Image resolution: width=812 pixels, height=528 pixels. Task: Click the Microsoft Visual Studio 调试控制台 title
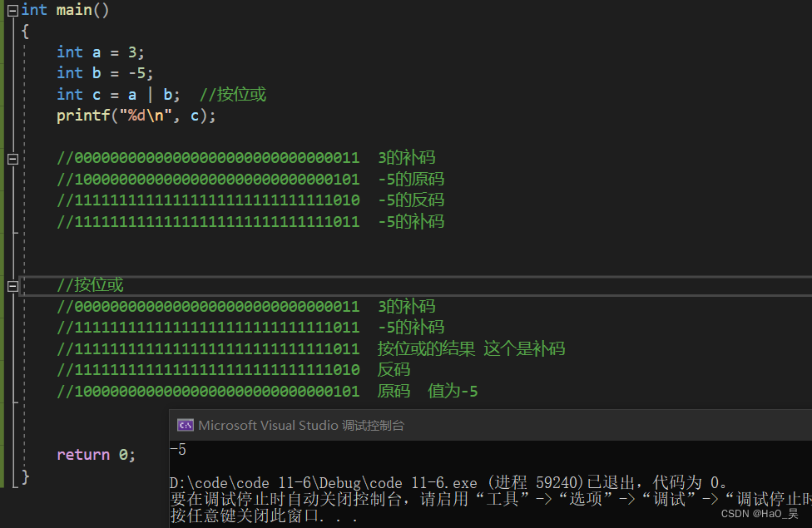[301, 426]
